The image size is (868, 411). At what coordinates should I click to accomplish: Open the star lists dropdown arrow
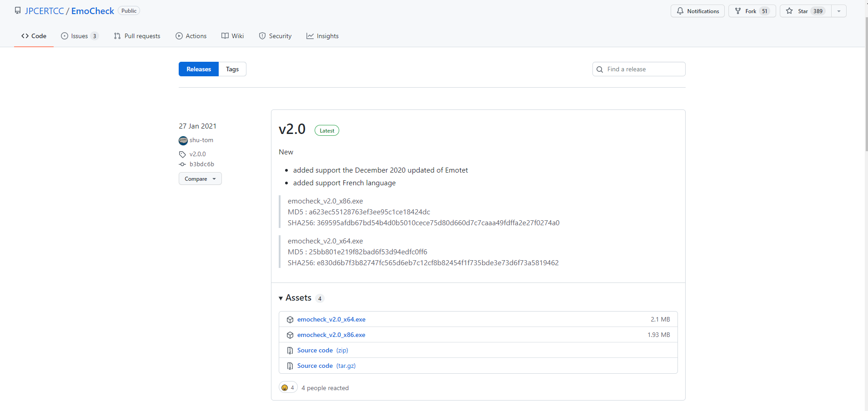[x=839, y=11]
